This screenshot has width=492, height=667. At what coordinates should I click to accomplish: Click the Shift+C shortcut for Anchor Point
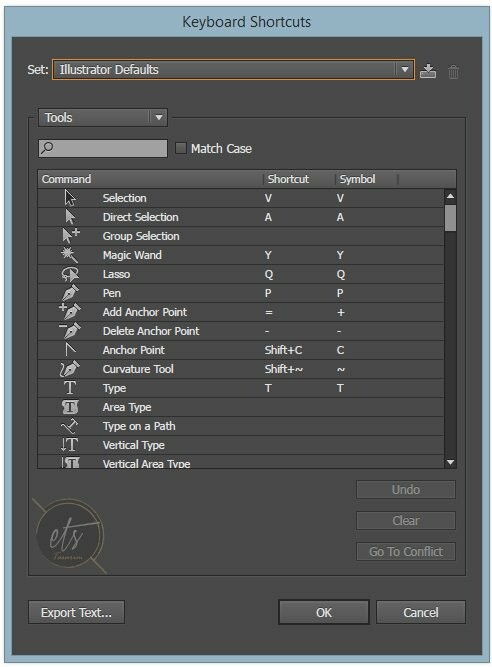tap(283, 350)
